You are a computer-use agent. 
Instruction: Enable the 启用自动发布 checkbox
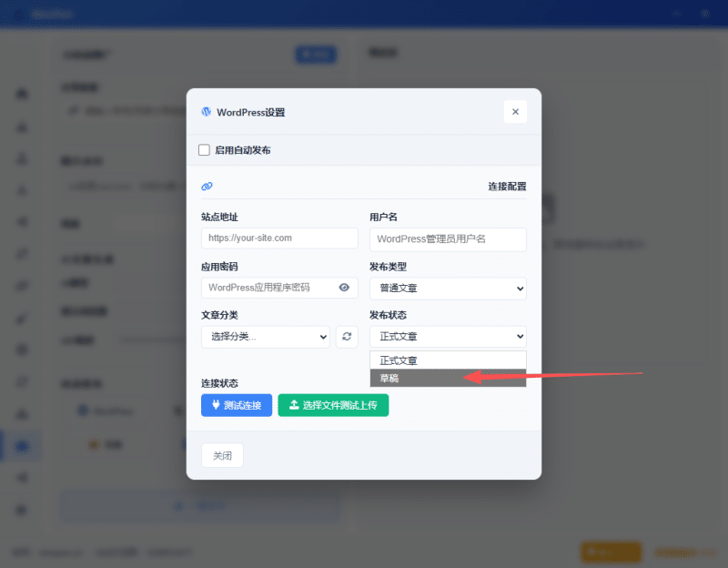pyautogui.click(x=205, y=150)
